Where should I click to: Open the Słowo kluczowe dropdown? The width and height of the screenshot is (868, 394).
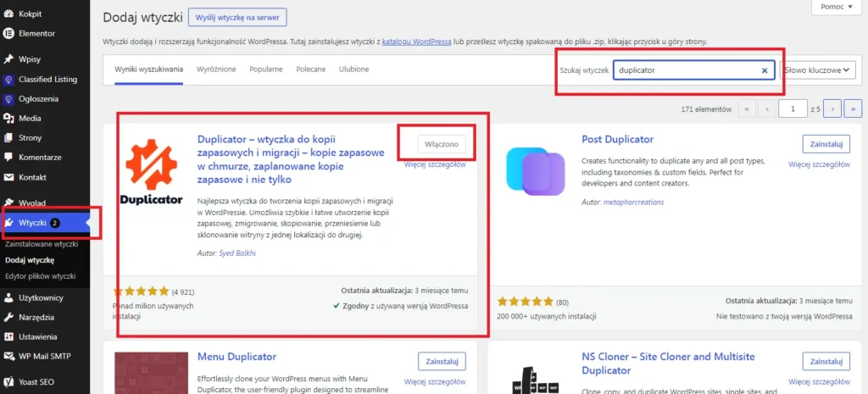[x=817, y=70]
